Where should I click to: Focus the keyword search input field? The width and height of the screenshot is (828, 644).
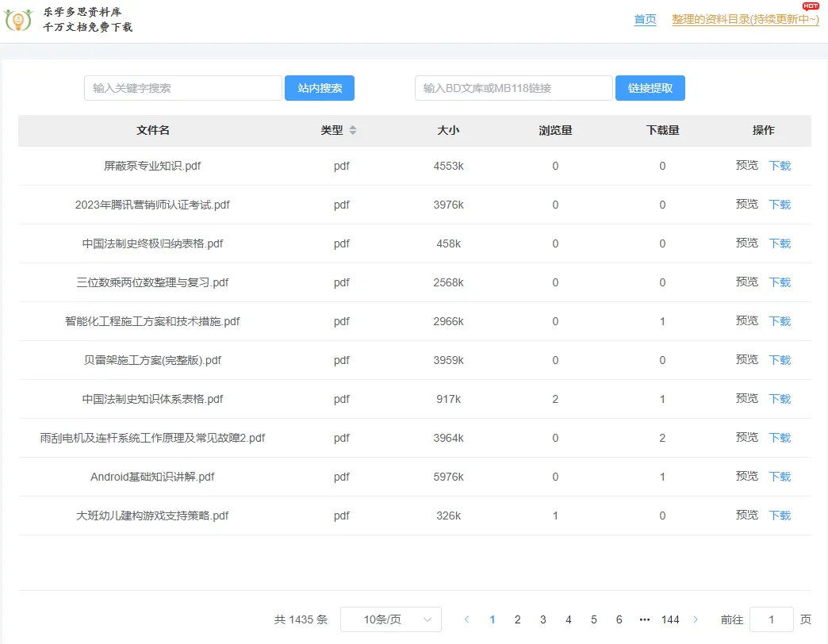point(183,88)
